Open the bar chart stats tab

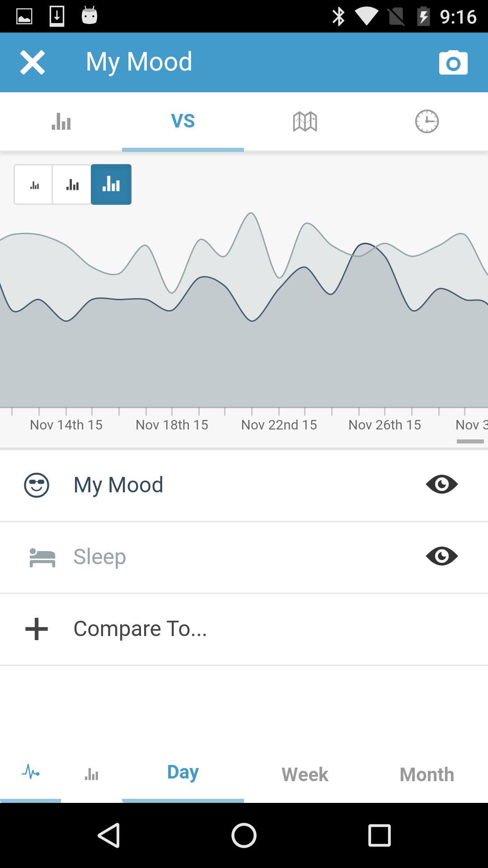click(61, 121)
